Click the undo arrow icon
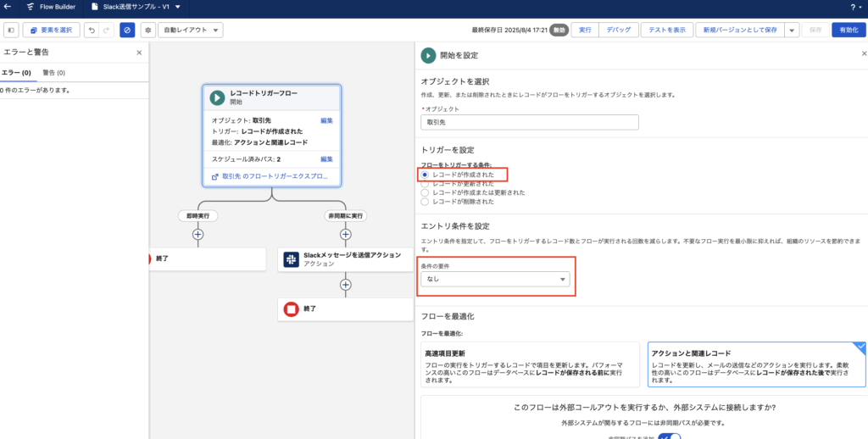Viewport: 868px width, 439px height. click(92, 30)
